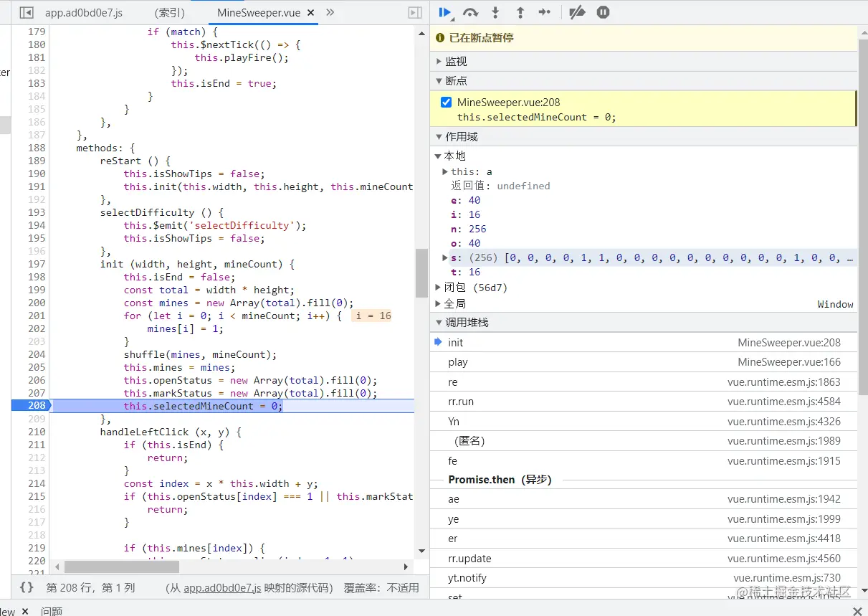The image size is (868, 616).
Task: Select the ae call stack frame
Action: [x=644, y=499]
